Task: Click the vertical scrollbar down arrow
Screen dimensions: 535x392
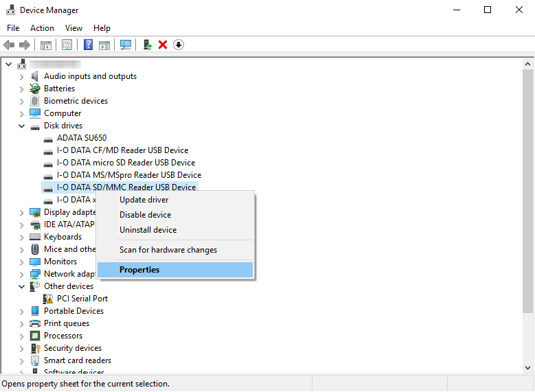Action: click(527, 369)
